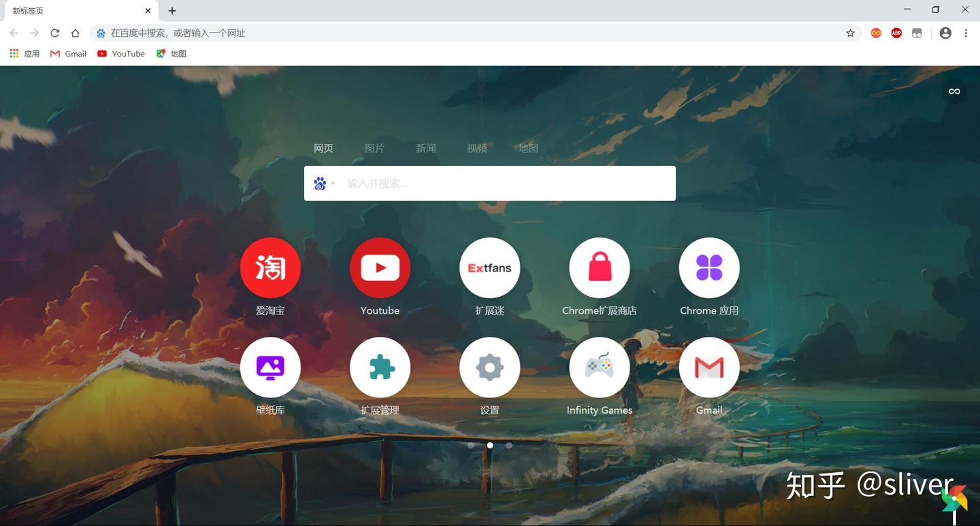980x526 pixels.
Task: Open the Infinity extension toolbar icon
Action: pos(876,33)
